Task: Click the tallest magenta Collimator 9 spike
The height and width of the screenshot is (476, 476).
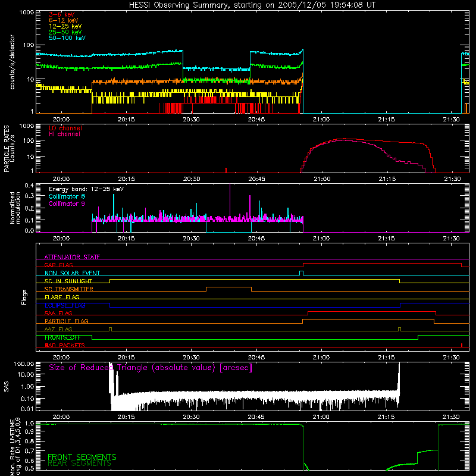Action: tap(230, 202)
